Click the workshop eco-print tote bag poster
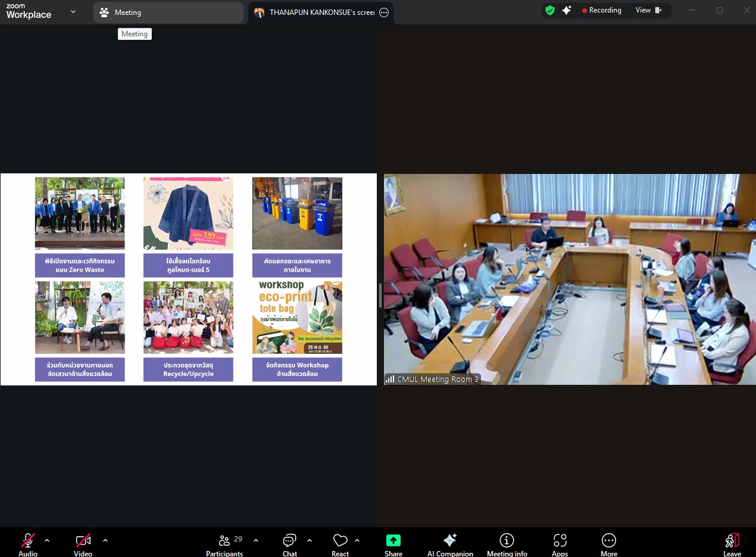Viewport: 756px width, 557px height. (x=297, y=318)
